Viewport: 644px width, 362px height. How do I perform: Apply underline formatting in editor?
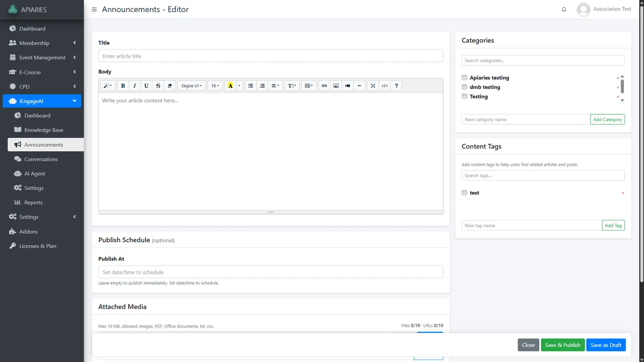pos(146,86)
